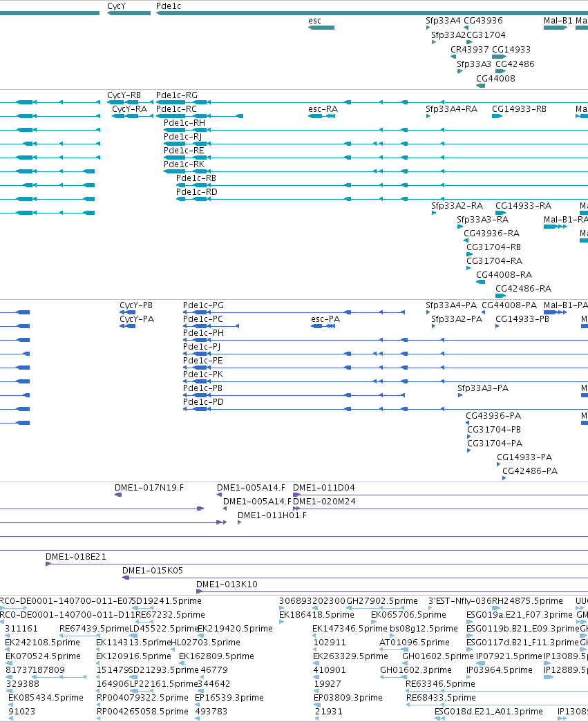The image size is (588, 722).
Task: Select the CG42486-RA transcript label
Action: [524, 289]
